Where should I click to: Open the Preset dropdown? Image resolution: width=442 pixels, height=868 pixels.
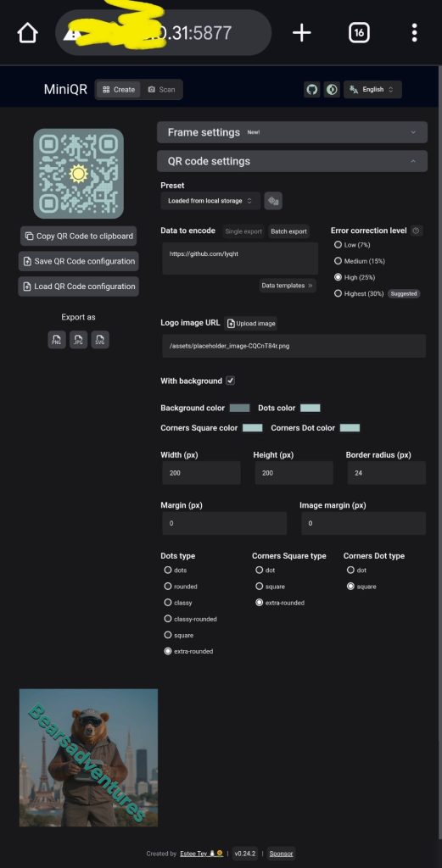tap(210, 200)
